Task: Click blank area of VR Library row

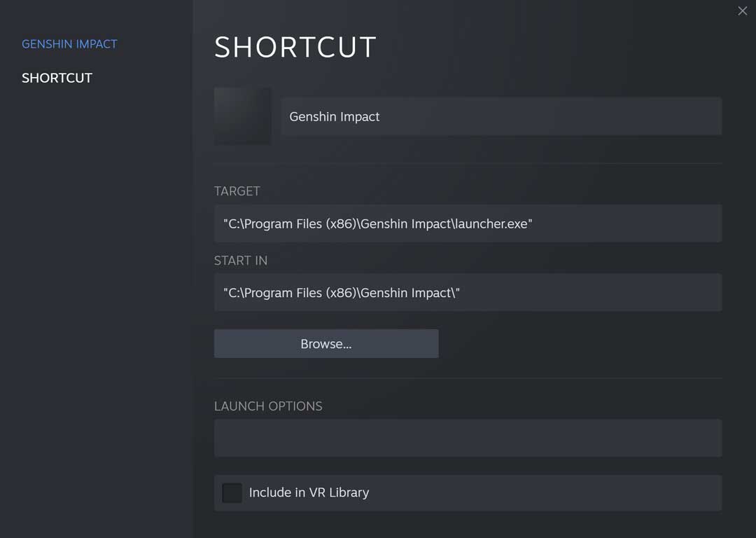Action: click(x=560, y=492)
